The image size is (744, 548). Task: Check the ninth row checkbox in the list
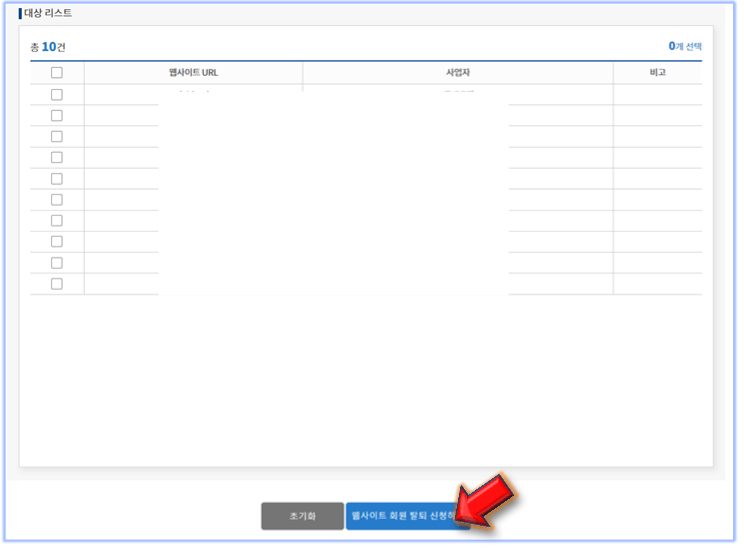(x=57, y=263)
